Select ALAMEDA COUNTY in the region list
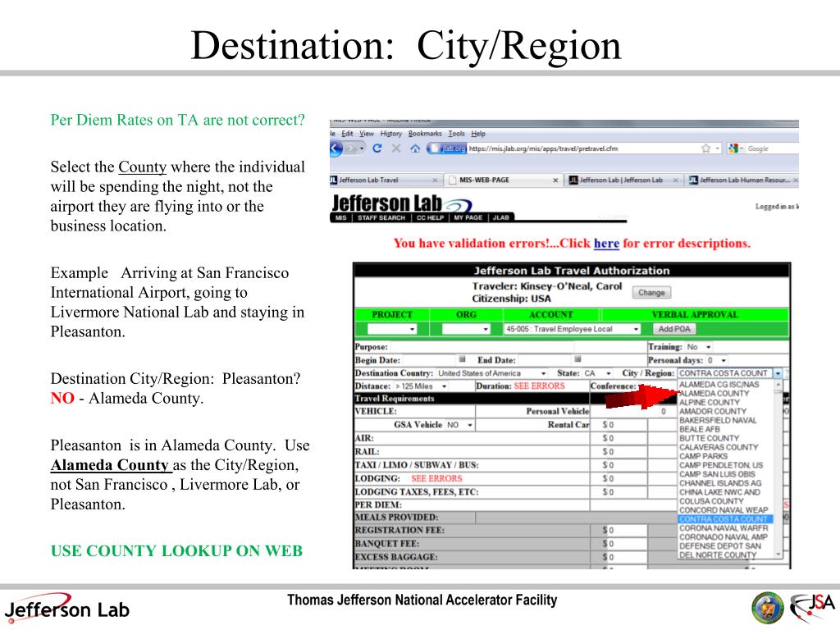The image size is (840, 630). (x=714, y=393)
